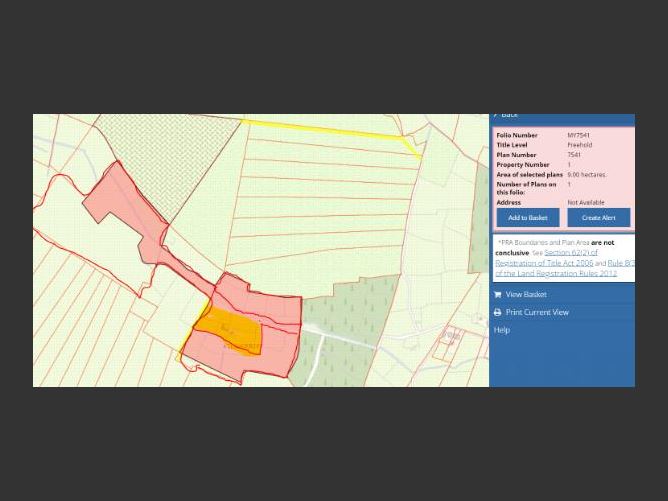Open the basket cart icon
Screen dimensions: 668x501
tap(498, 294)
